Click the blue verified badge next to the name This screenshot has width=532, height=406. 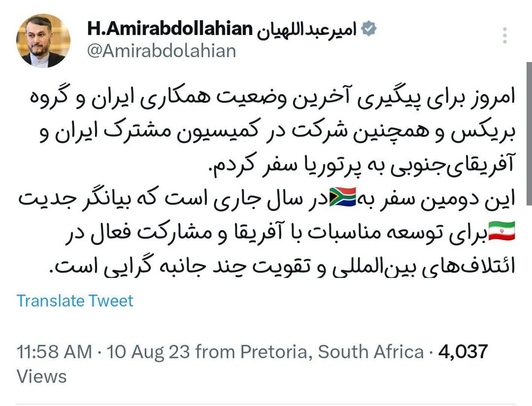coord(368,27)
